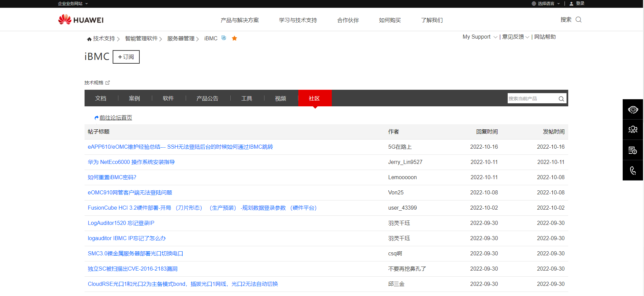Click author name 5G在路上
The image size is (644, 296).
click(x=400, y=147)
